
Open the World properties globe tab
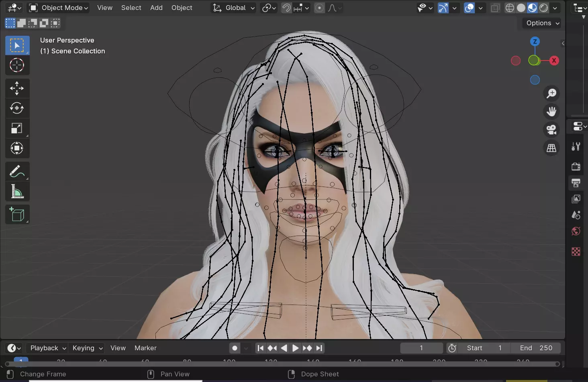pos(576,231)
